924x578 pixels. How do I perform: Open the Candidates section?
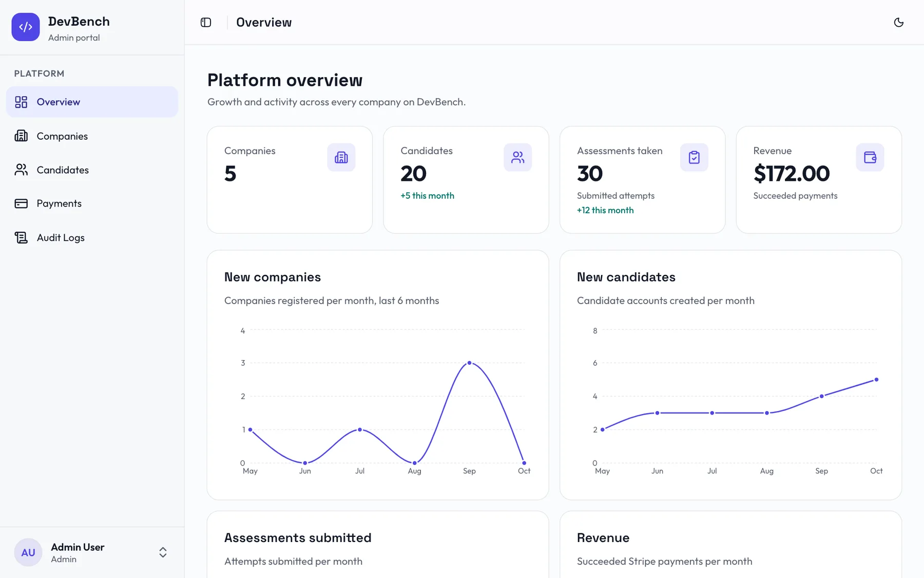92,170
